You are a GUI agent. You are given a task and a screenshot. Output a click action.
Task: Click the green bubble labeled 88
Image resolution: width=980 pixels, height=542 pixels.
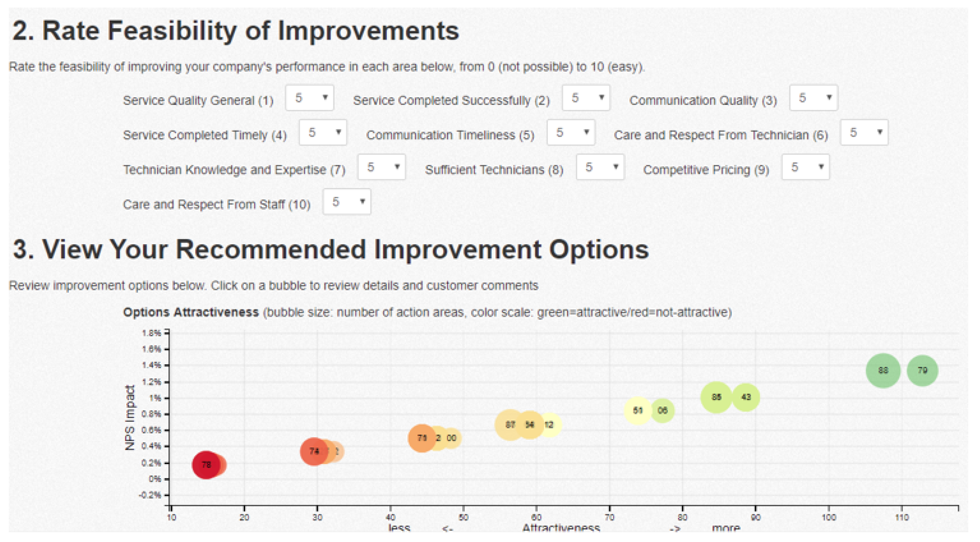[x=882, y=370]
